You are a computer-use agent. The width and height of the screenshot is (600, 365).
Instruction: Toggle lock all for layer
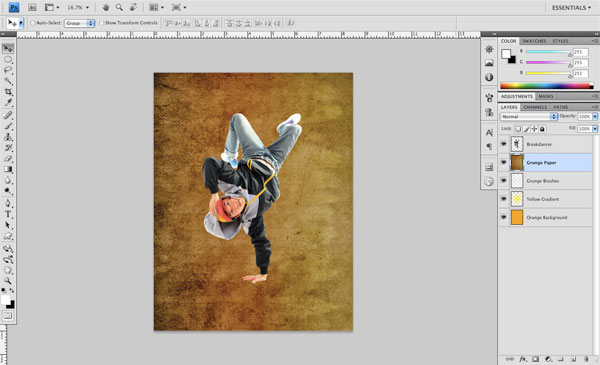[542, 129]
